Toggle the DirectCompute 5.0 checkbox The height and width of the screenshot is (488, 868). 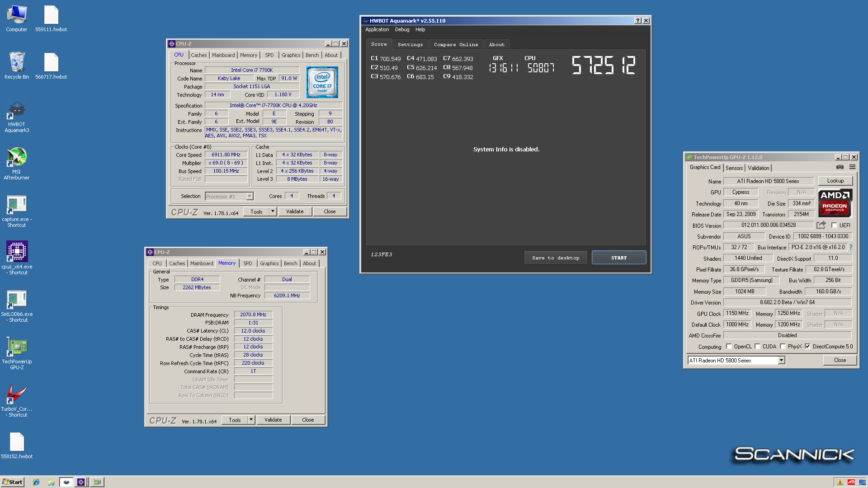point(807,347)
